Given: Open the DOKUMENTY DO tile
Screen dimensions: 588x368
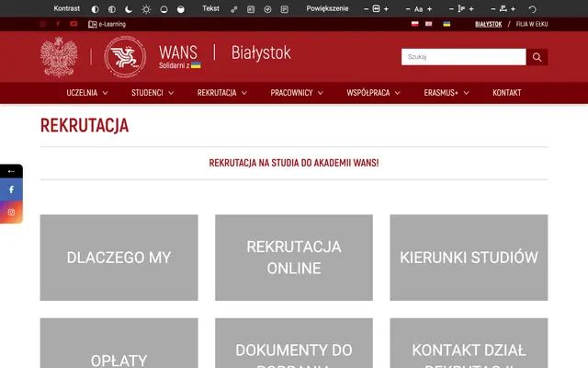Looking at the screenshot, I should tap(294, 343).
